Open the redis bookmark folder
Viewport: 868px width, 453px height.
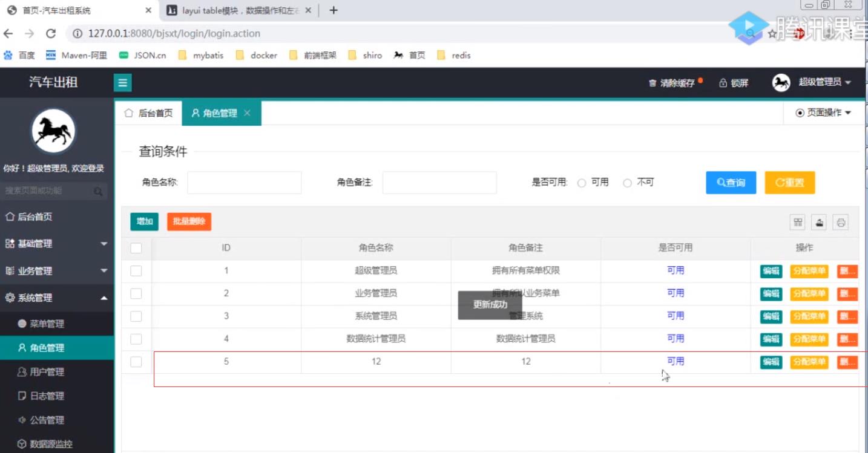click(x=453, y=55)
